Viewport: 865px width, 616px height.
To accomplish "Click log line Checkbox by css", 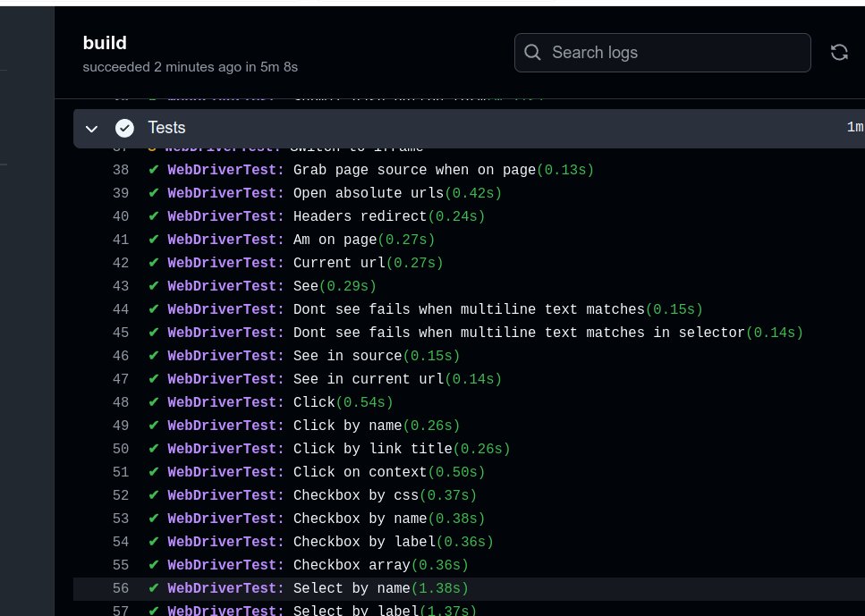I will [313, 495].
